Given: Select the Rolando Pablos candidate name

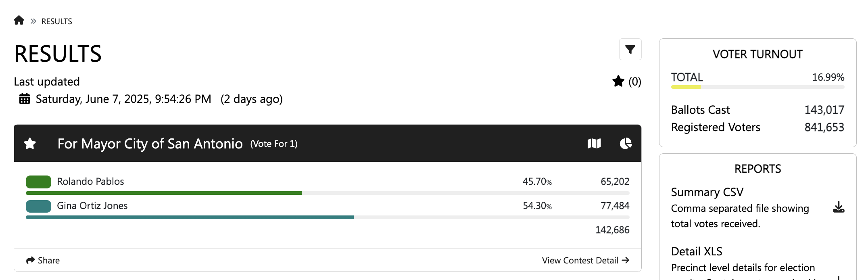Looking at the screenshot, I should click(x=90, y=182).
